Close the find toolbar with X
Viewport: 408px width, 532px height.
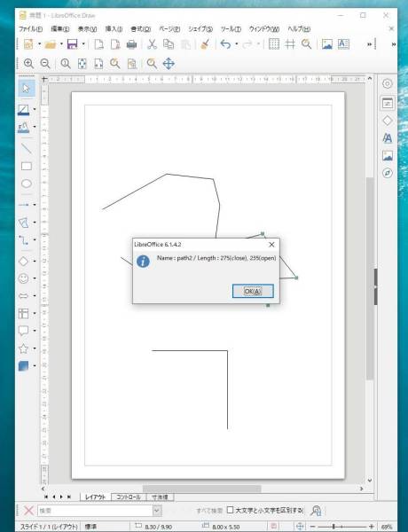click(29, 511)
